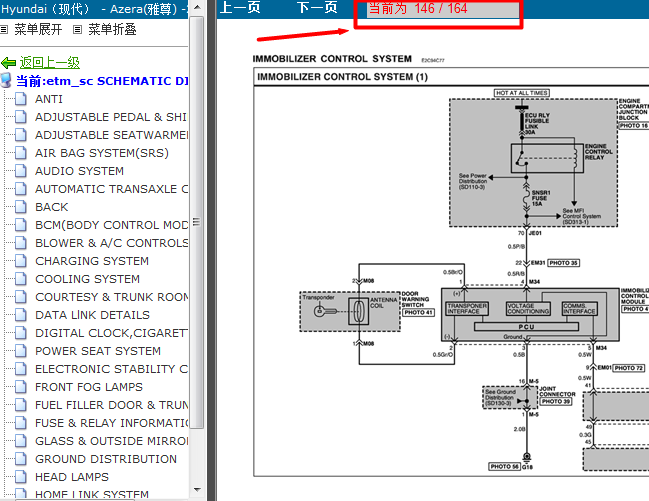The image size is (649, 501).
Task: Click the document icon beside ANTI
Action: (x=21, y=99)
